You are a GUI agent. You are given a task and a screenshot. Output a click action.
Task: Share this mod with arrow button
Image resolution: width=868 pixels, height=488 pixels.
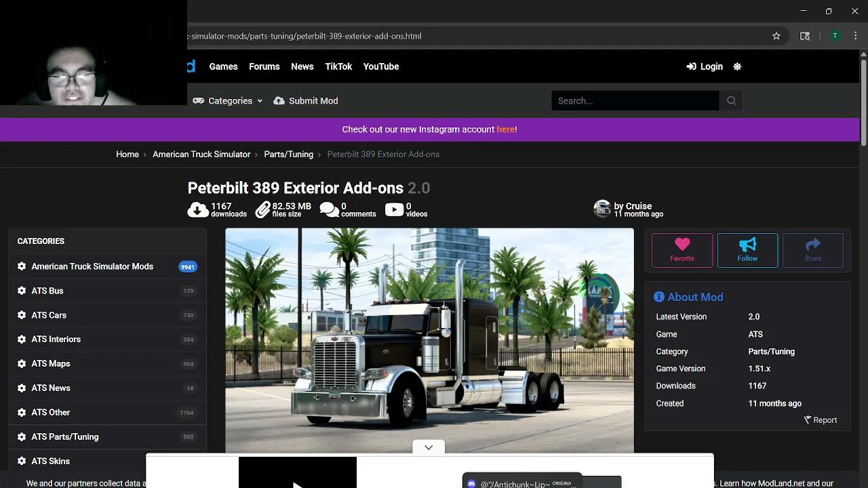pyautogui.click(x=813, y=250)
